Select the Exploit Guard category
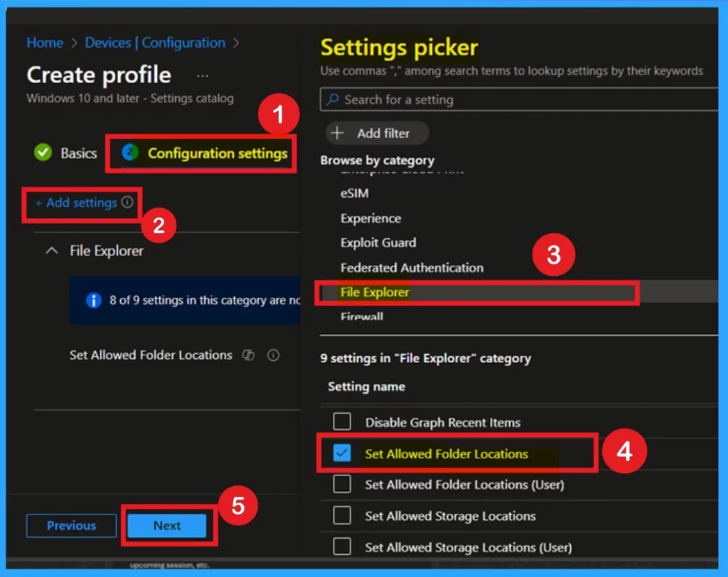 tap(378, 243)
